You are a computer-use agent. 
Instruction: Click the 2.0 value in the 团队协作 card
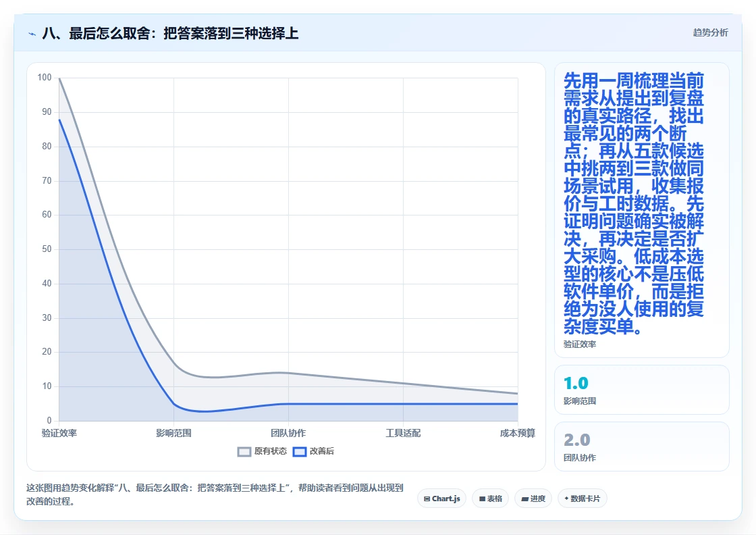tap(576, 440)
